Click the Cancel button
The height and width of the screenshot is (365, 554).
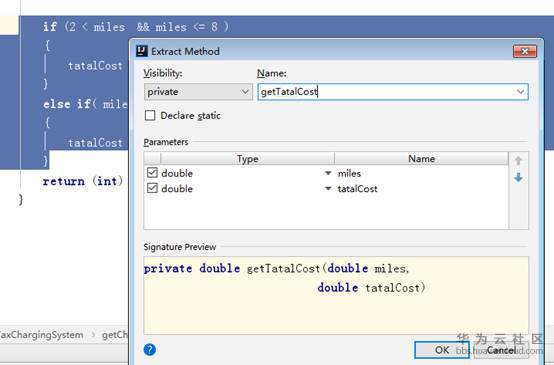501,350
